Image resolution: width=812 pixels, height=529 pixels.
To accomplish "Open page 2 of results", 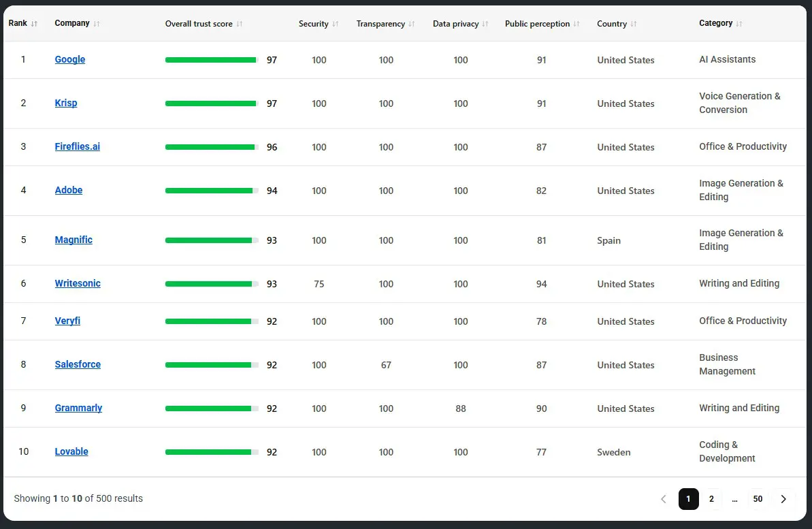I will (x=711, y=499).
